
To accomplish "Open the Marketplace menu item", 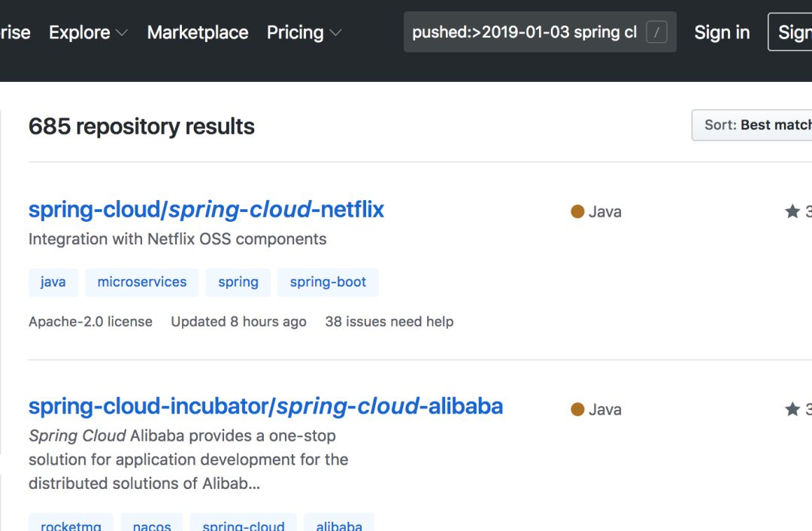I will [198, 32].
